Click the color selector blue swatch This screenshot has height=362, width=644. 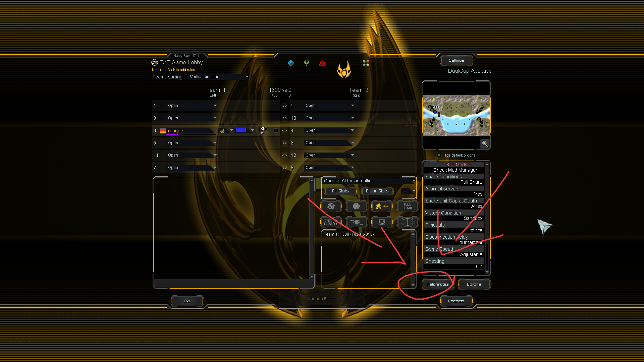(242, 130)
